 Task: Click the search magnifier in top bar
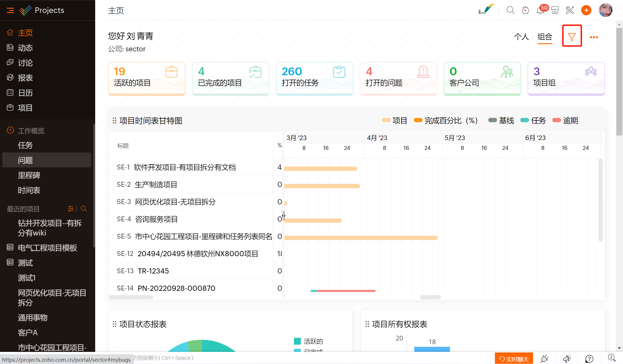(510, 10)
